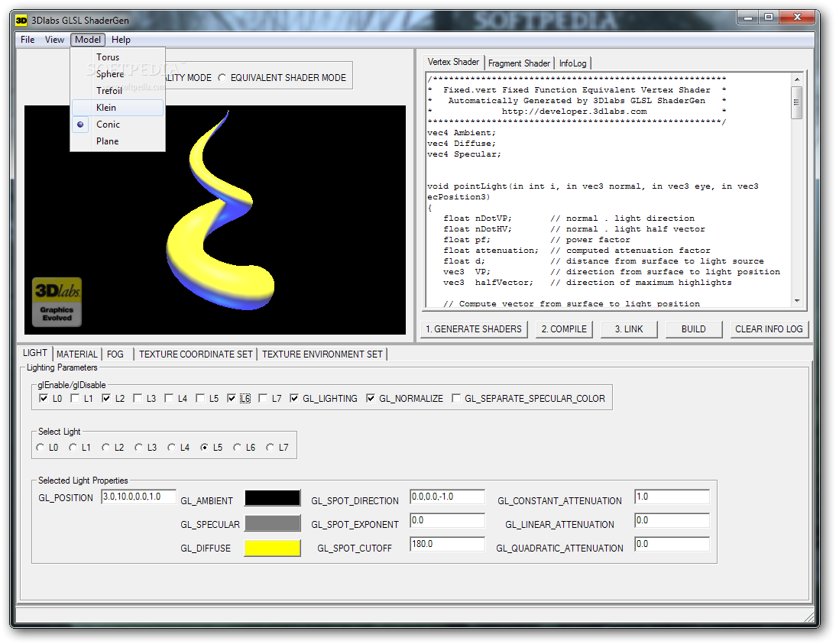Click the 3D conic model preview viewport
The height and width of the screenshot is (644, 836).
tap(215, 220)
